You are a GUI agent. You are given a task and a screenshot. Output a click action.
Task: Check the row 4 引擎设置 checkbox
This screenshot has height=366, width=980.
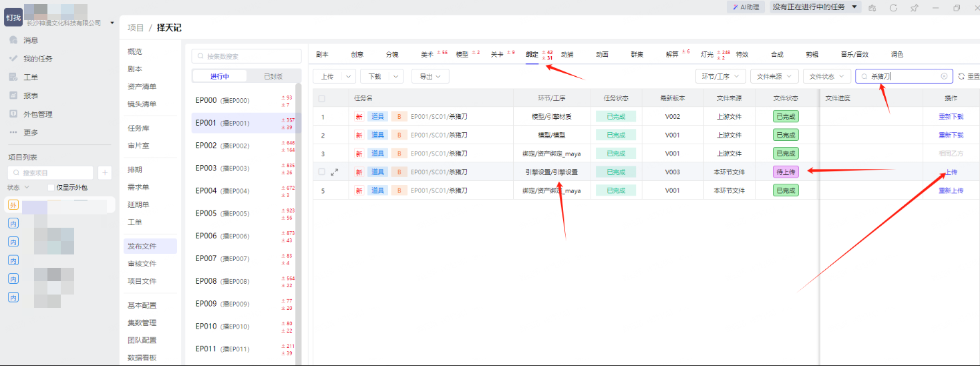click(x=322, y=172)
